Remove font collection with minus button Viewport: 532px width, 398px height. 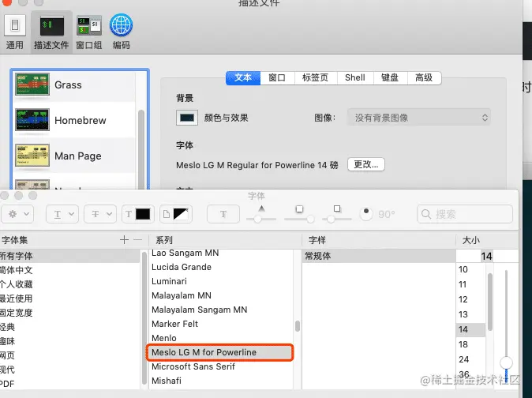pyautogui.click(x=138, y=240)
